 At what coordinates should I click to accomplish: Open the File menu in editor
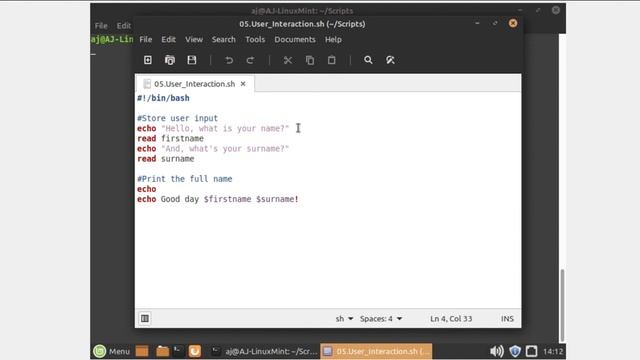(146, 40)
